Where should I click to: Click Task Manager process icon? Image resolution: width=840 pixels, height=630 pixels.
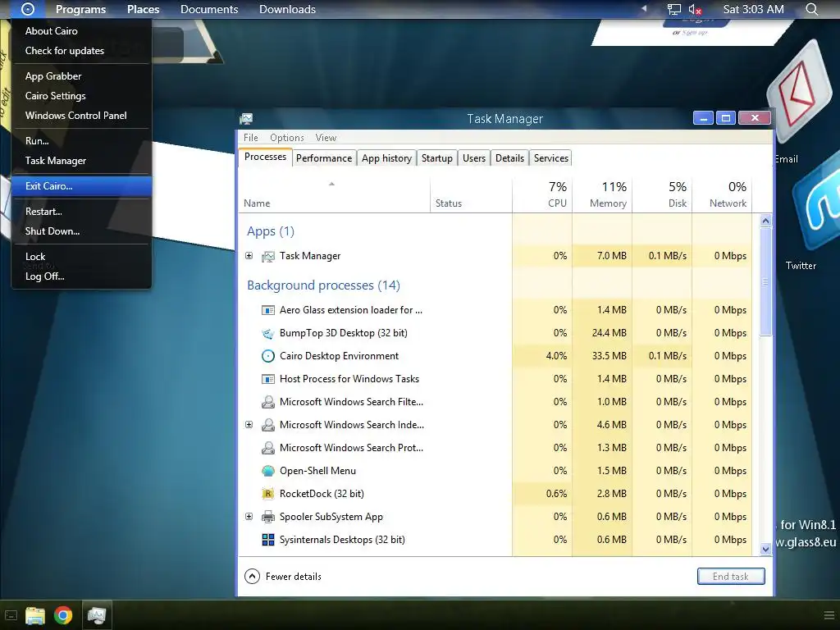268,257
